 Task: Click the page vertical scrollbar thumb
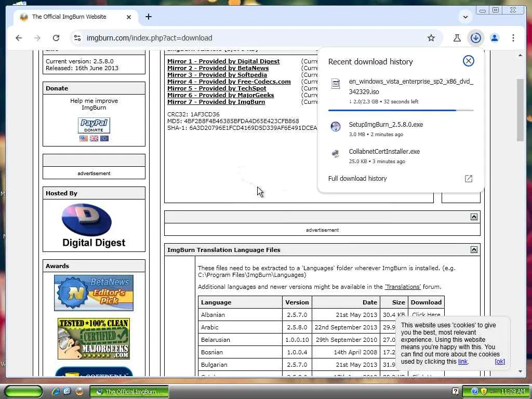(x=520, y=110)
